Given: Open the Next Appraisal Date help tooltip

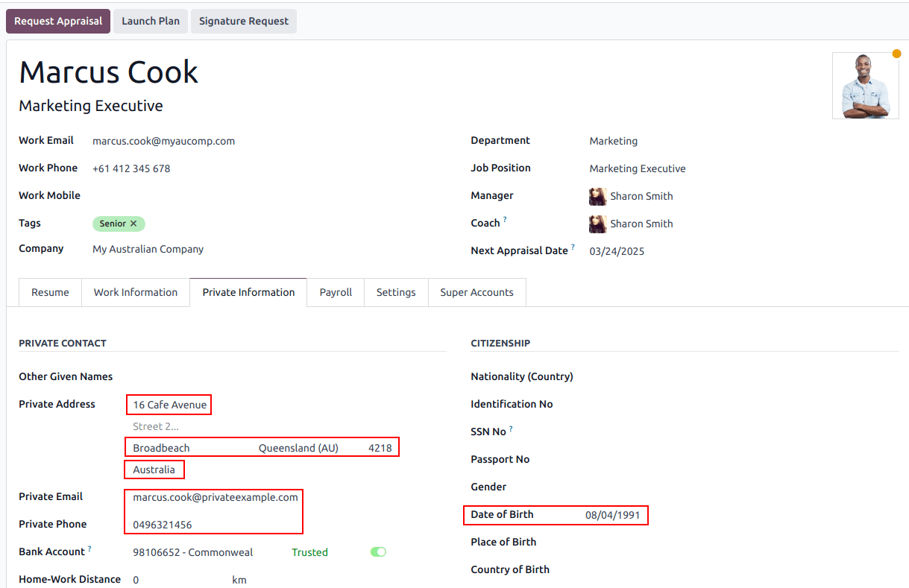Looking at the screenshot, I should click(x=572, y=245).
